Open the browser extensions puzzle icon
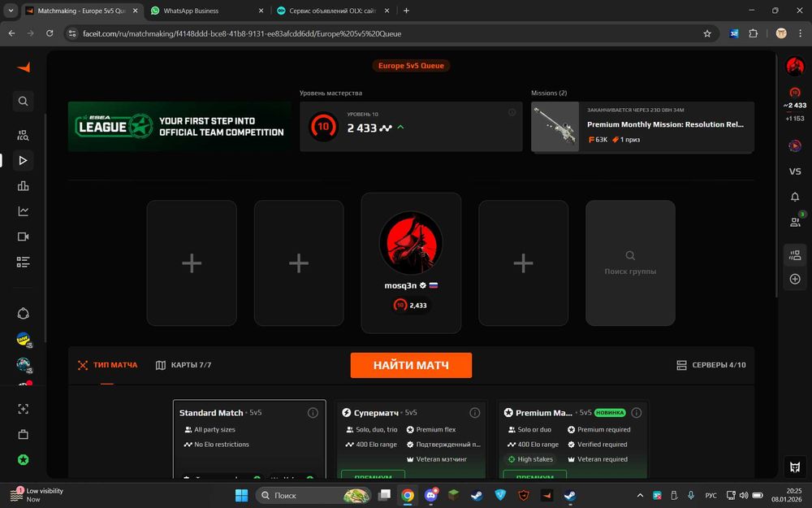The width and height of the screenshot is (812, 508). [x=753, y=33]
